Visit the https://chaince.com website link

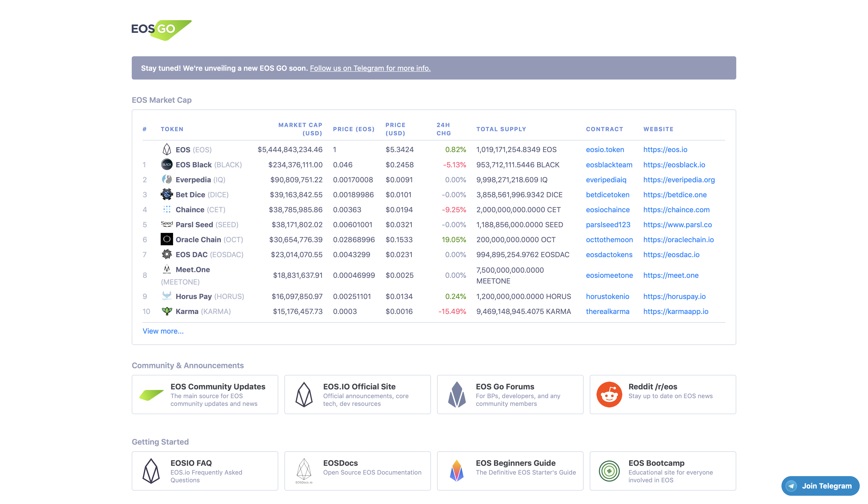(x=677, y=210)
